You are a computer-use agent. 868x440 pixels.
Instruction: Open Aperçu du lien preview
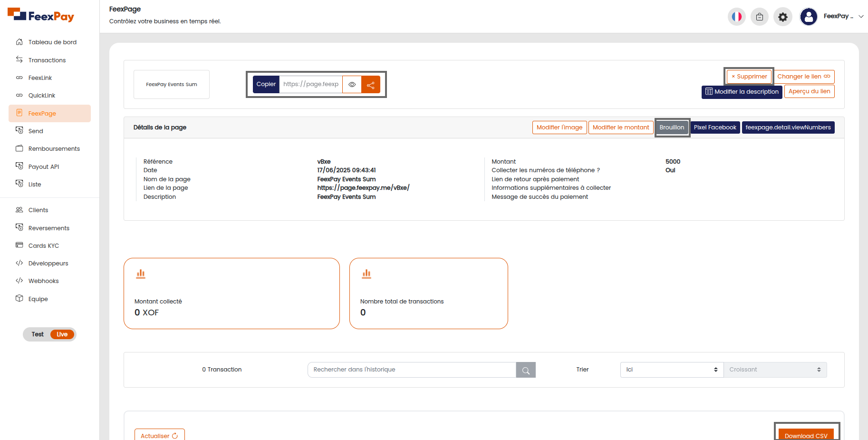[810, 91]
